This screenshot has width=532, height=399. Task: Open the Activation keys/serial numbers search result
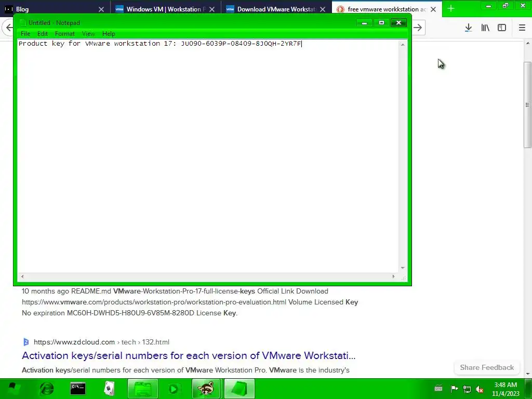(x=189, y=355)
